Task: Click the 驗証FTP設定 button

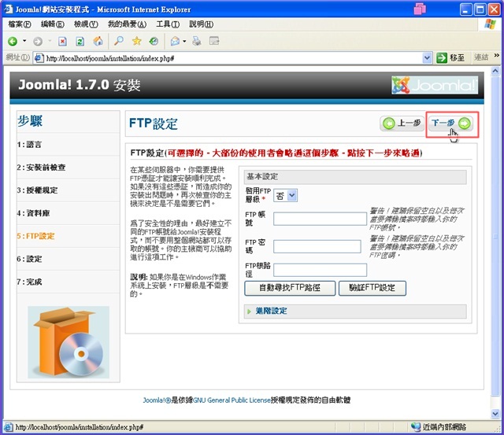Action: tap(372, 288)
